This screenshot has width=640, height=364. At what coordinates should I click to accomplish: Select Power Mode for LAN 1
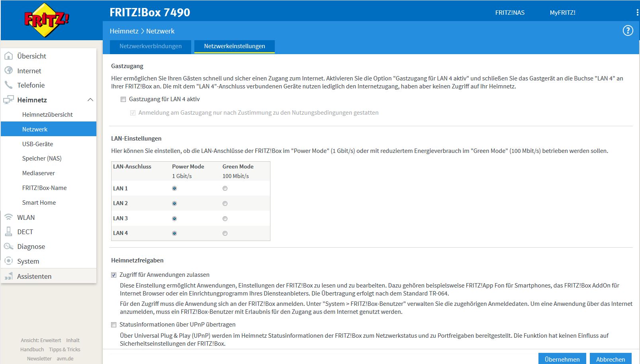pyautogui.click(x=174, y=188)
